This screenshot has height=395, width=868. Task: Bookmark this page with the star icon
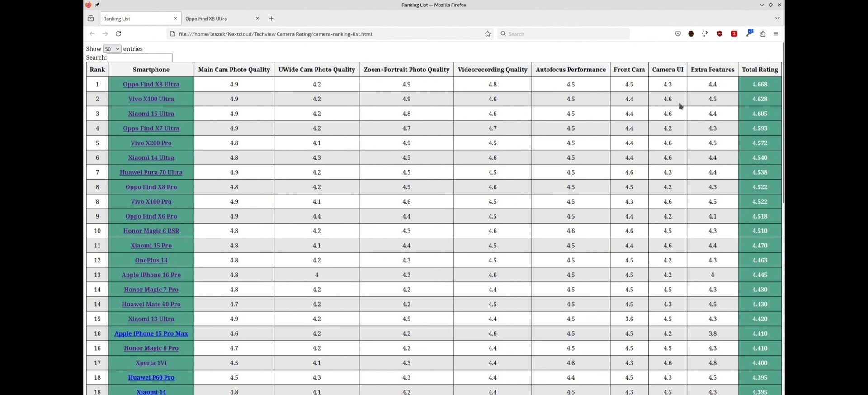coord(487,34)
